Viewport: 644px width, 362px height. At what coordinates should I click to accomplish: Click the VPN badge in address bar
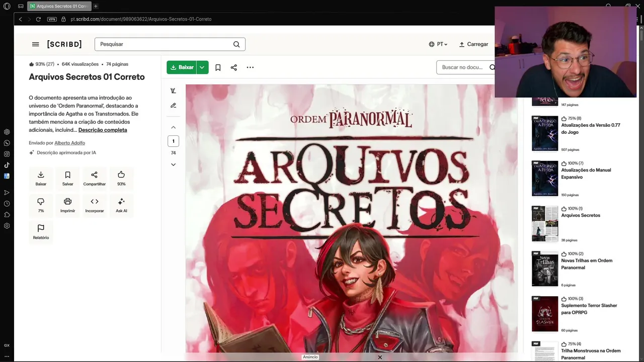(x=52, y=19)
